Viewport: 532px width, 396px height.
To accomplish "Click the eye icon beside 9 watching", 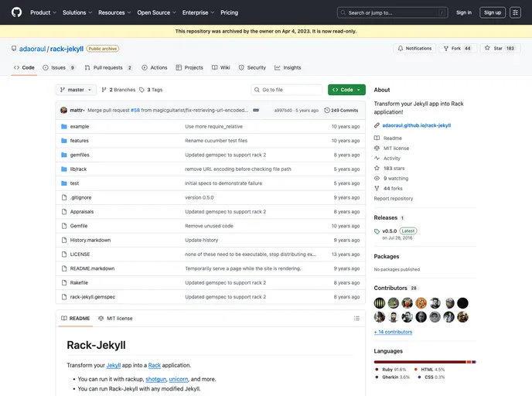I will click(x=377, y=179).
